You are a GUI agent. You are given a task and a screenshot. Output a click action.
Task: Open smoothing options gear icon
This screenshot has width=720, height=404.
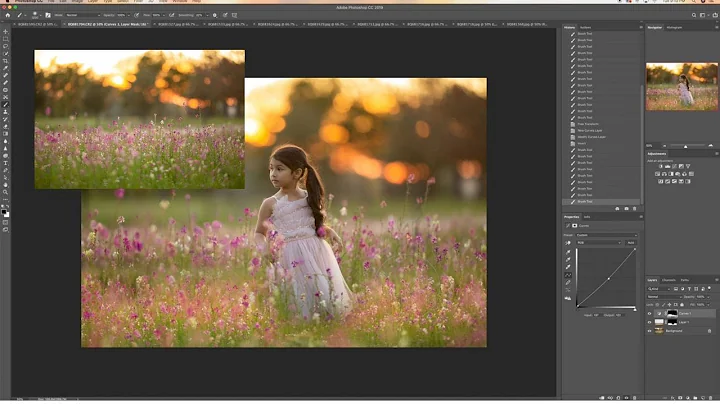[x=215, y=15]
